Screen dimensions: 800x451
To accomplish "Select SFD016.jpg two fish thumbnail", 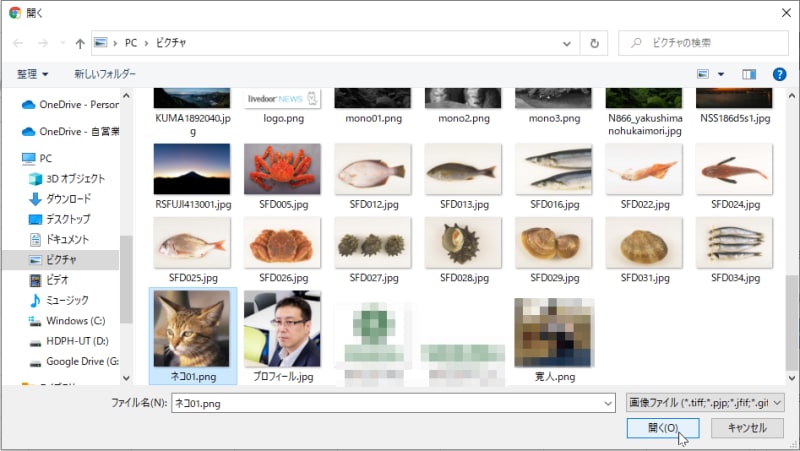I will coord(554,169).
